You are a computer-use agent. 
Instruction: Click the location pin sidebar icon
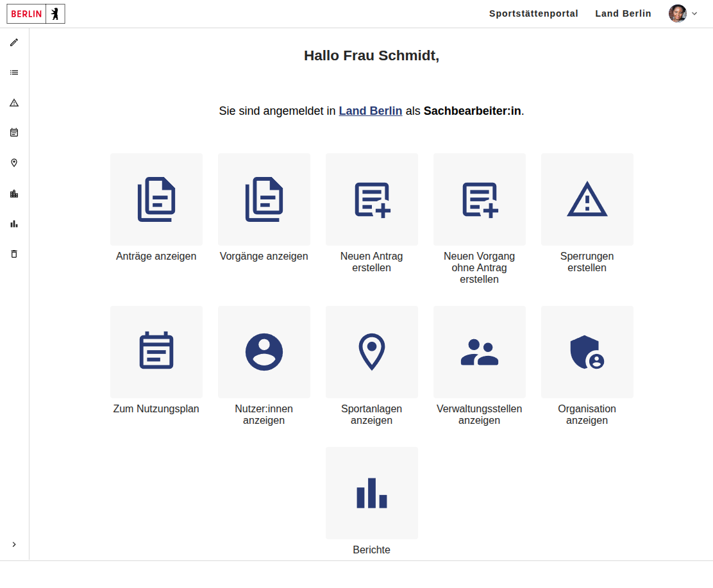click(14, 163)
